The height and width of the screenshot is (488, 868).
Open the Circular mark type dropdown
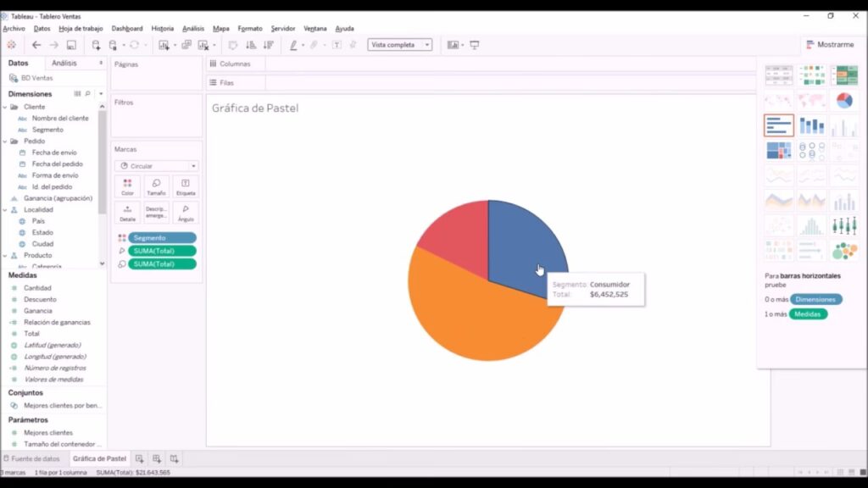click(157, 166)
